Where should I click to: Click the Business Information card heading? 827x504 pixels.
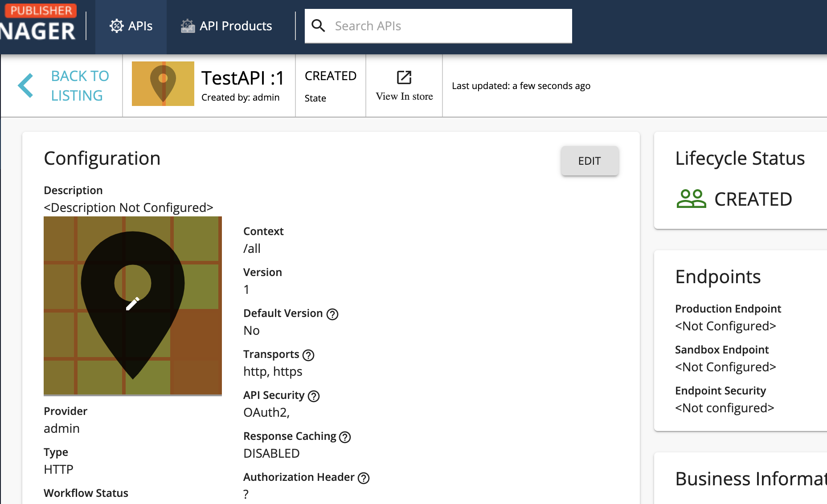pyautogui.click(x=751, y=479)
